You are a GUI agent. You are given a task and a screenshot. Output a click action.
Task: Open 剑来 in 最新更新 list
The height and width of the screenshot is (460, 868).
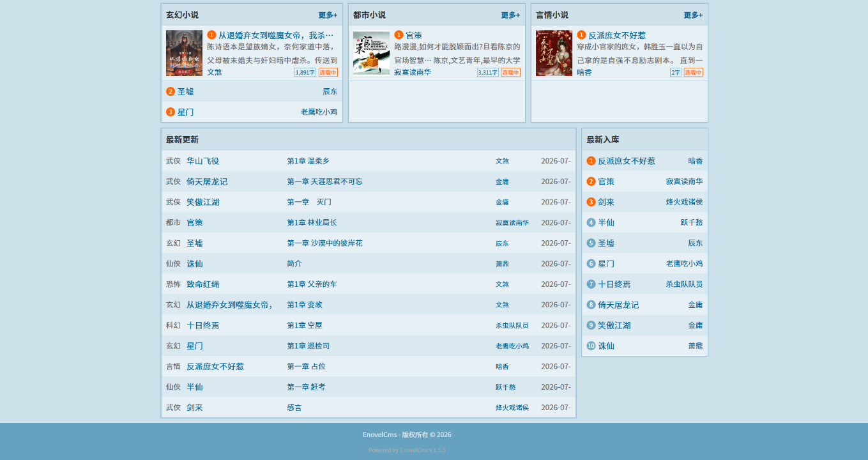tap(195, 407)
